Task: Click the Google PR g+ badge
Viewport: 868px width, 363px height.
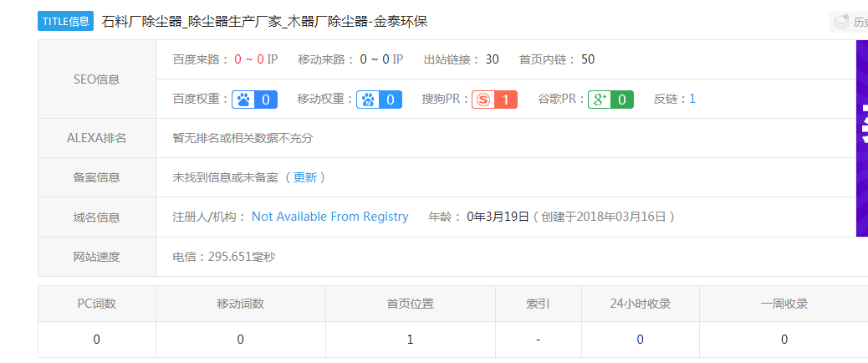Action: point(610,100)
